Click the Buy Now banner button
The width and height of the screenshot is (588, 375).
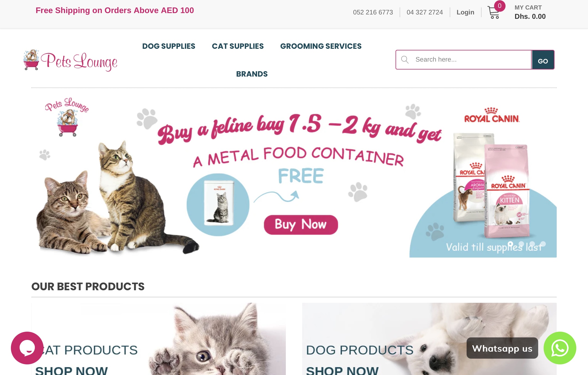pos(301,225)
